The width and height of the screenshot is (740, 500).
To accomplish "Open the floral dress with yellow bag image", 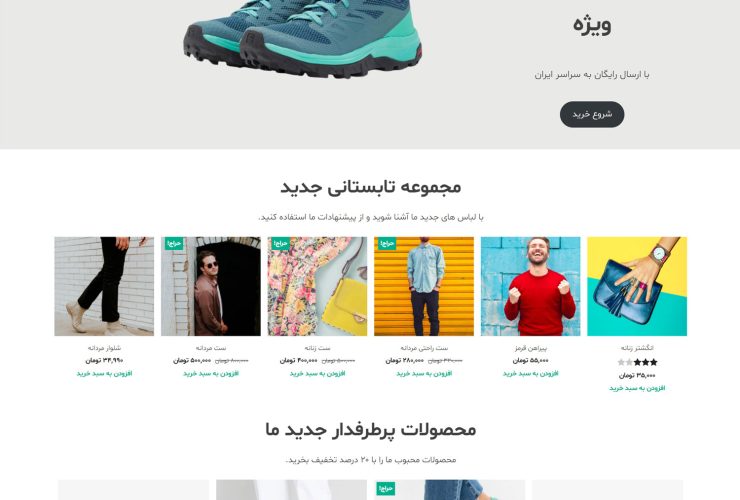I will click(x=317, y=286).
